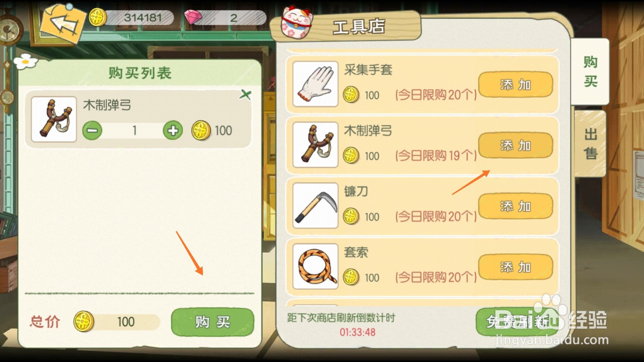Add 采集手套 gloves to purchase list
The height and width of the screenshot is (362, 644).
(516, 84)
